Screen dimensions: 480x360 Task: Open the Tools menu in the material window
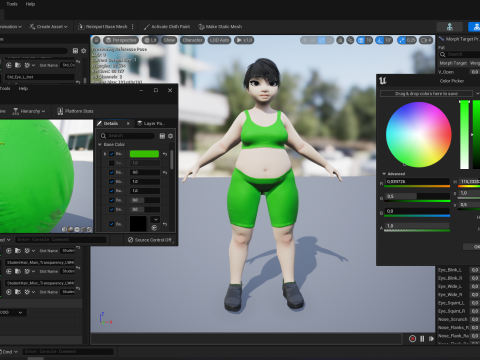(5, 88)
